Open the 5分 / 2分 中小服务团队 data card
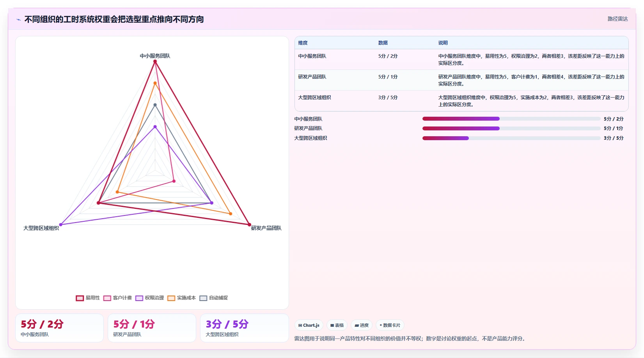This screenshot has height=358, width=644. coord(59,328)
